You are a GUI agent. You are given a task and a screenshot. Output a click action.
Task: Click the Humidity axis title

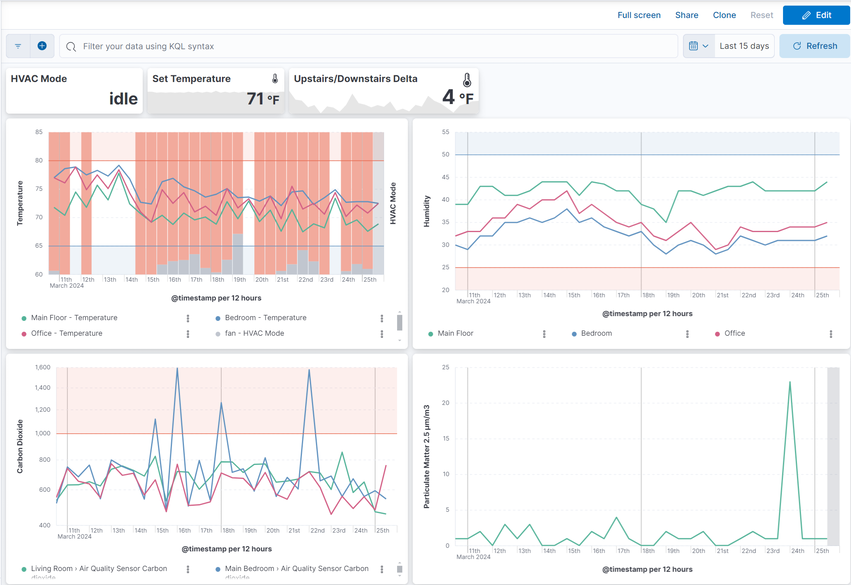coord(427,211)
